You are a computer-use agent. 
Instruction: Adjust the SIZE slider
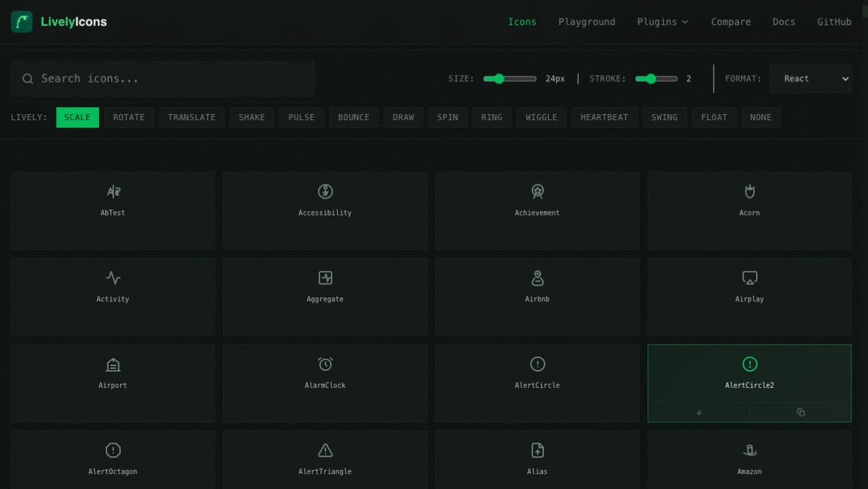point(510,79)
